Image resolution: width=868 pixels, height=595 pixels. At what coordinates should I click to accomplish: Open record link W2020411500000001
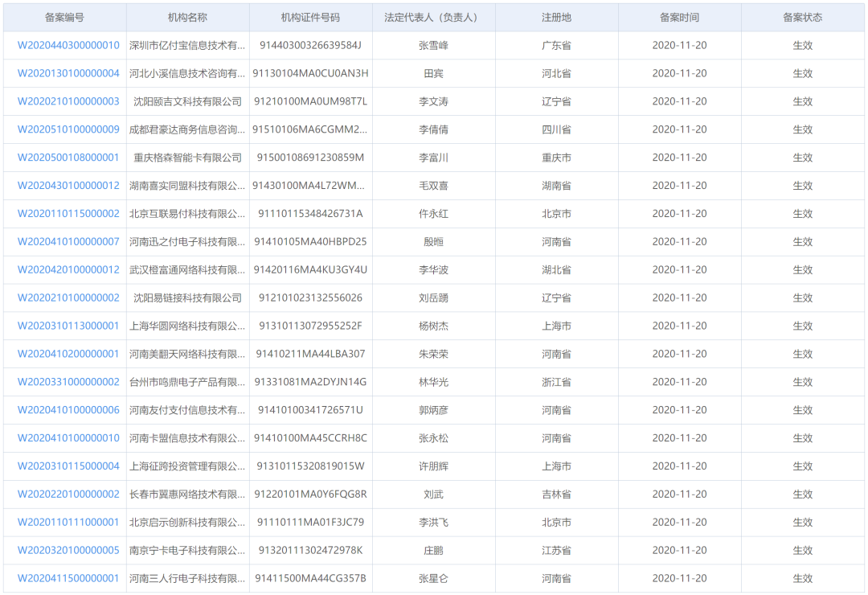tap(68, 578)
